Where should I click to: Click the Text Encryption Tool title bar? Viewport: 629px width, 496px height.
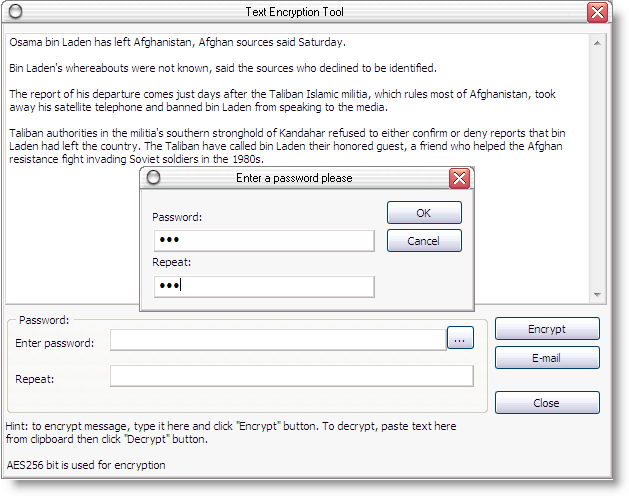[x=295, y=12]
